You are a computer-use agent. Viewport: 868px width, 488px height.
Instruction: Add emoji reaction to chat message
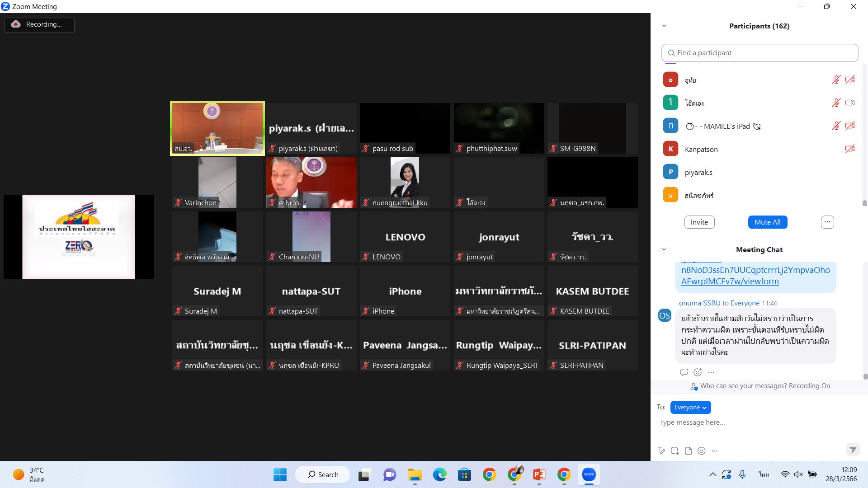[698, 372]
